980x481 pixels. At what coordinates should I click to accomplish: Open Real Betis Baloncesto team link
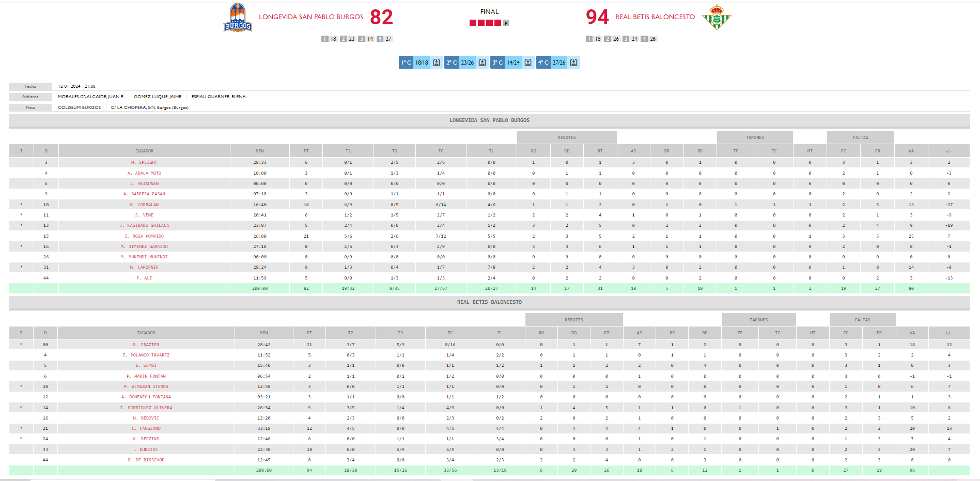[x=655, y=17]
